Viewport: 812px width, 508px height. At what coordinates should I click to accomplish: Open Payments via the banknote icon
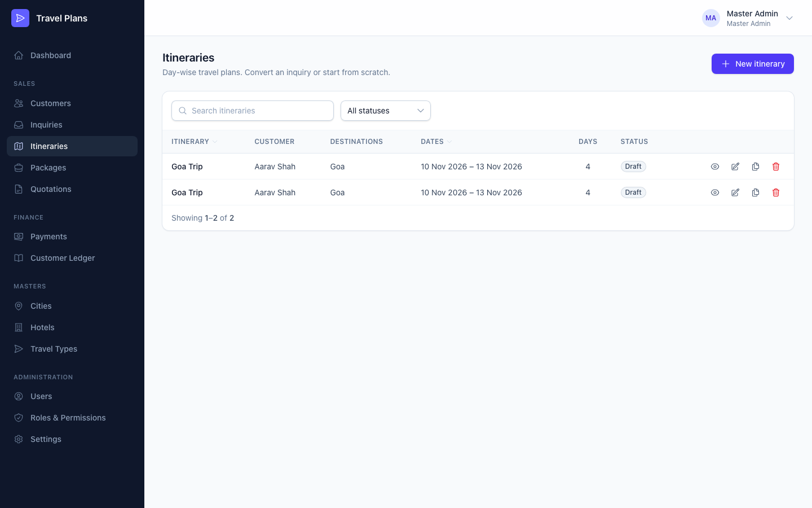tap(19, 237)
